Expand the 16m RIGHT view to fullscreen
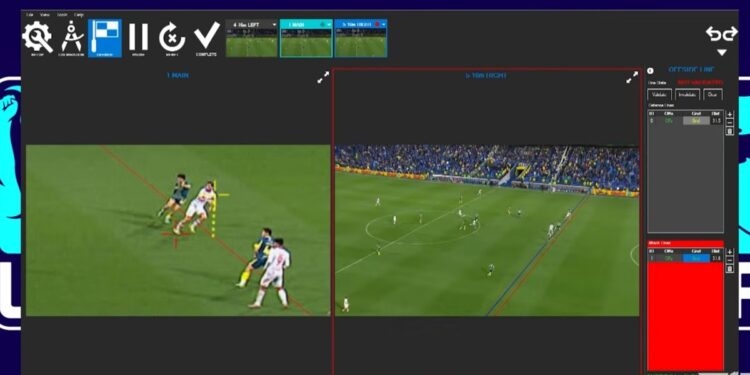The width and height of the screenshot is (750, 375). pyautogui.click(x=632, y=77)
